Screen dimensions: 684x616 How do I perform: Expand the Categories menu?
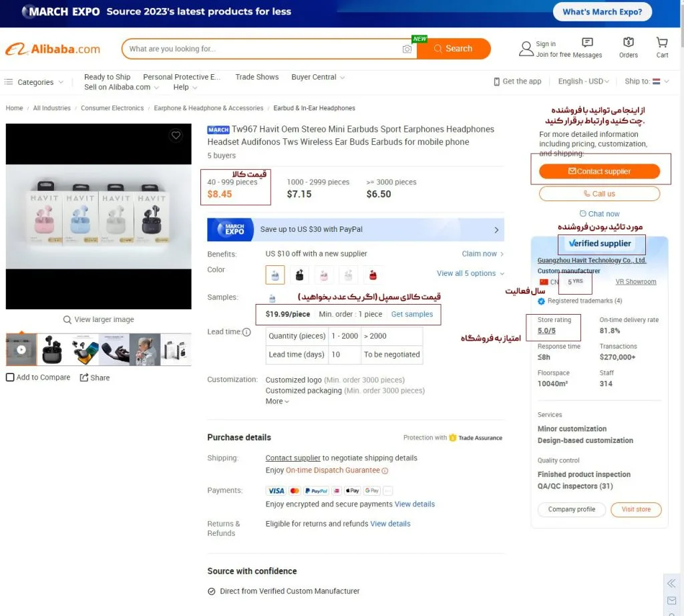(x=34, y=82)
